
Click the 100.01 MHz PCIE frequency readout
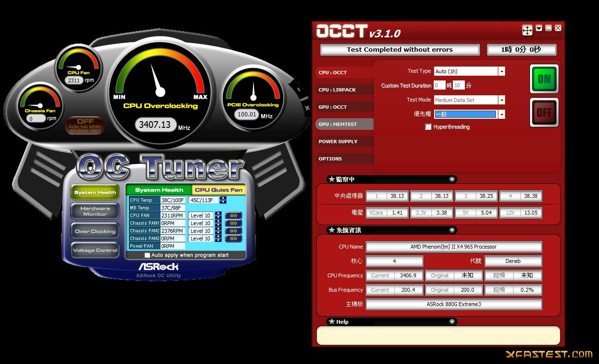coord(247,115)
